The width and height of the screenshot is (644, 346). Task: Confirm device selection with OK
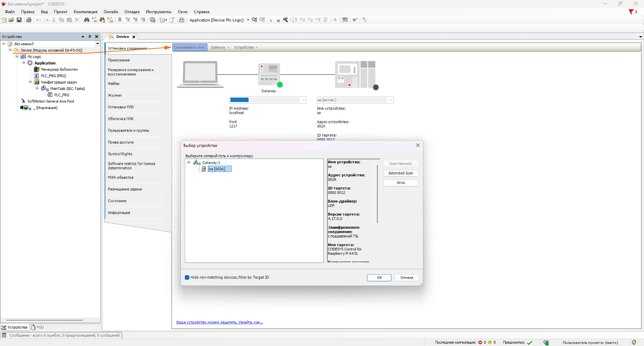click(379, 278)
